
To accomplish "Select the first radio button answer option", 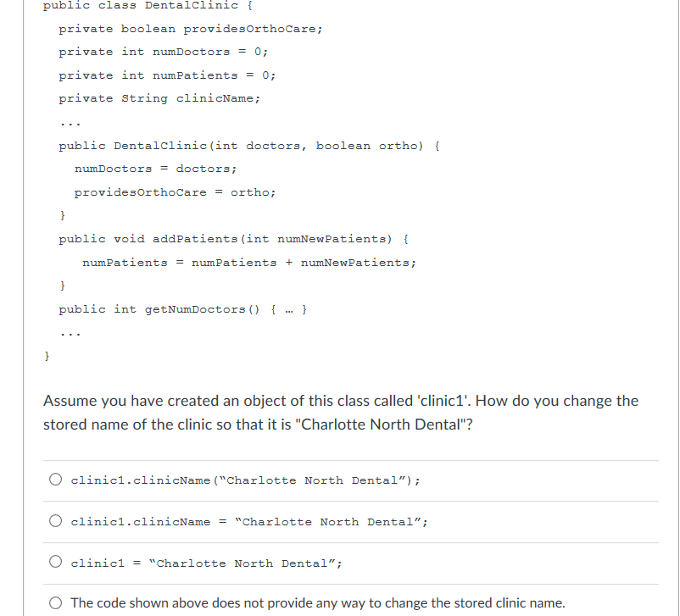I will tap(55, 479).
